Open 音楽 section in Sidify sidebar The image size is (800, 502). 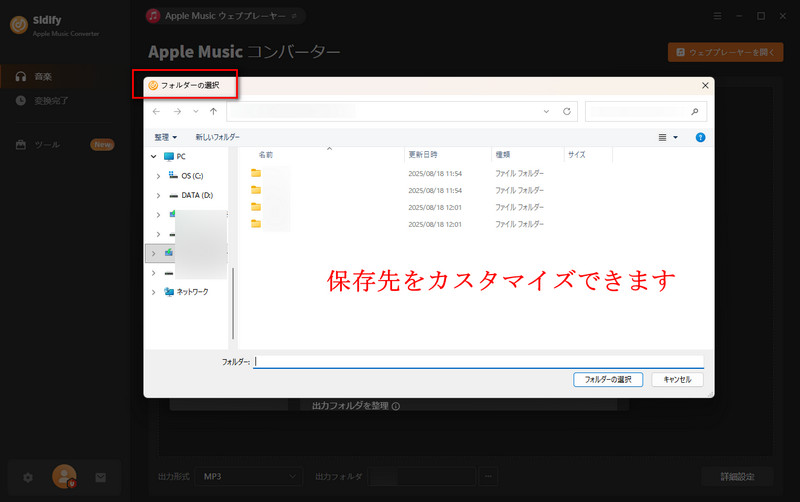pyautogui.click(x=43, y=77)
